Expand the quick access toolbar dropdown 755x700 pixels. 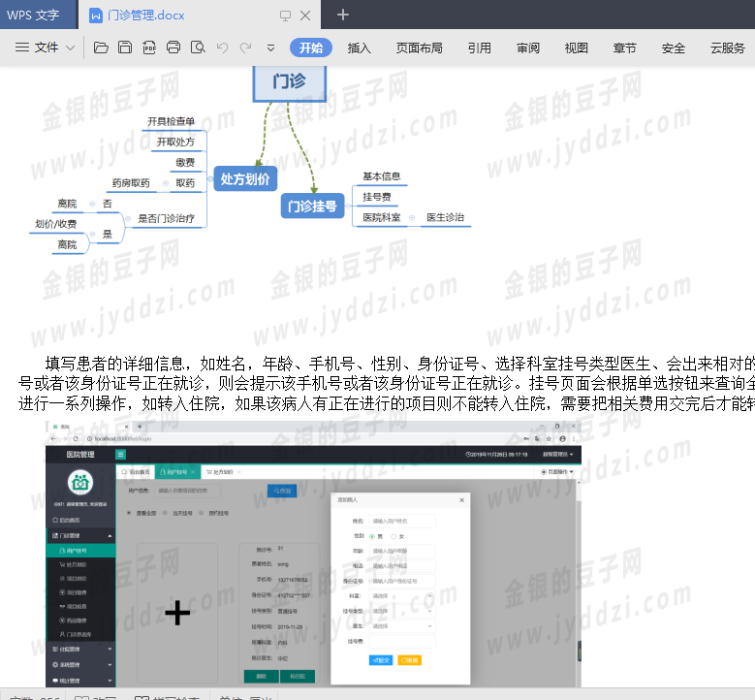tap(270, 48)
